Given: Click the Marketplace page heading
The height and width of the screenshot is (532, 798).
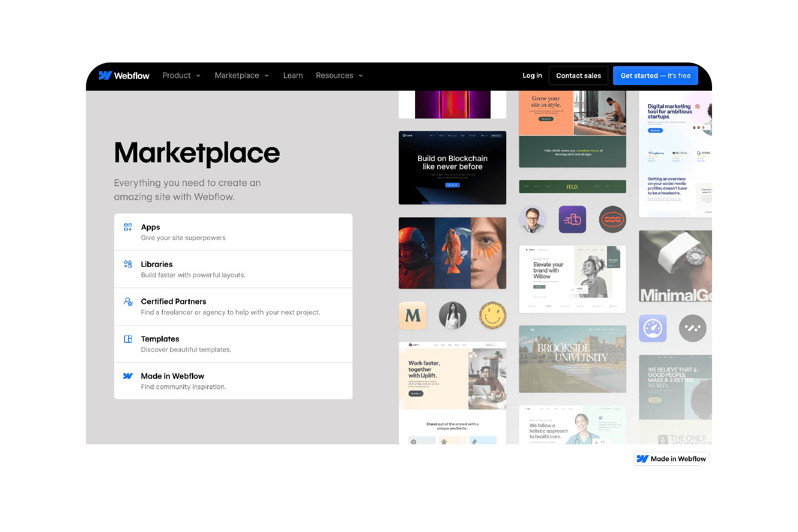Looking at the screenshot, I should click(197, 153).
